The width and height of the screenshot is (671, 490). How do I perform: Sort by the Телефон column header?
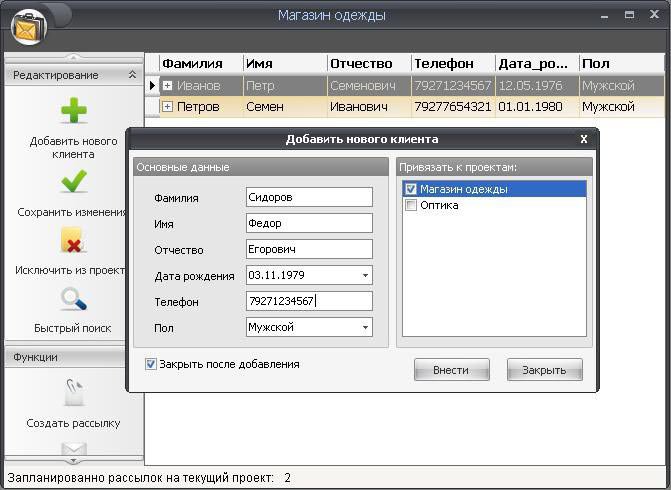pyautogui.click(x=453, y=64)
